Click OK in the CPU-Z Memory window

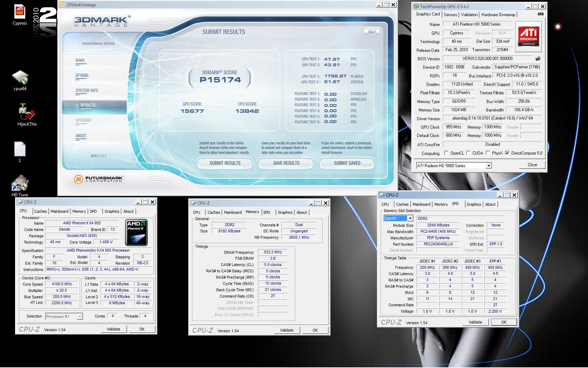click(x=315, y=330)
